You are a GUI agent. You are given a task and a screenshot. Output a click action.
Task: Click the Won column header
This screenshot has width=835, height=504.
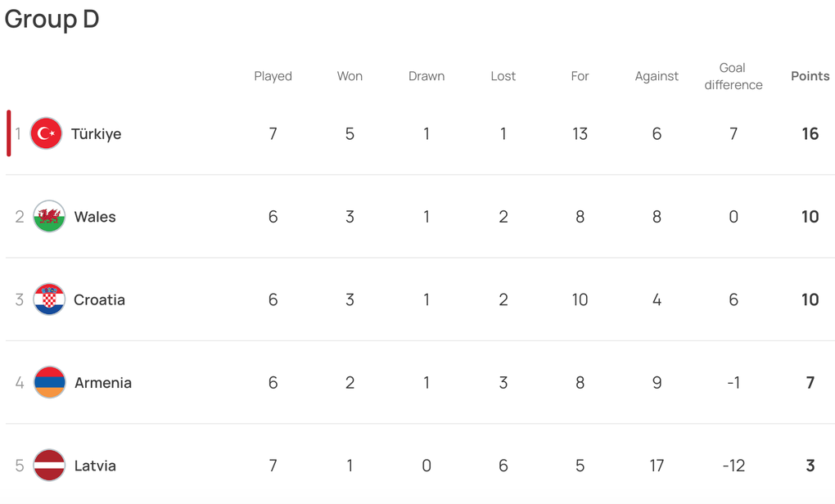(350, 76)
